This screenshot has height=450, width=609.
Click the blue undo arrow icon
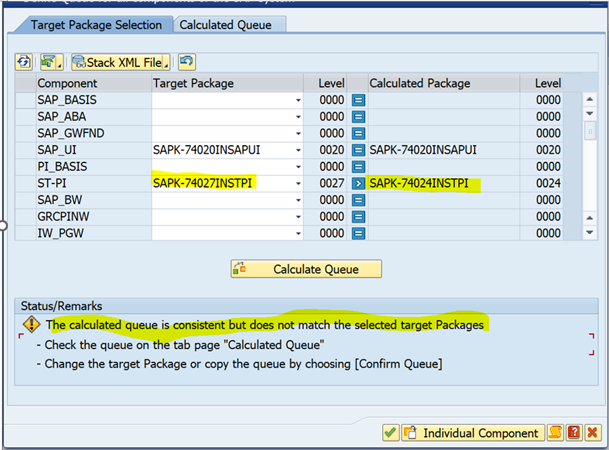(x=186, y=62)
